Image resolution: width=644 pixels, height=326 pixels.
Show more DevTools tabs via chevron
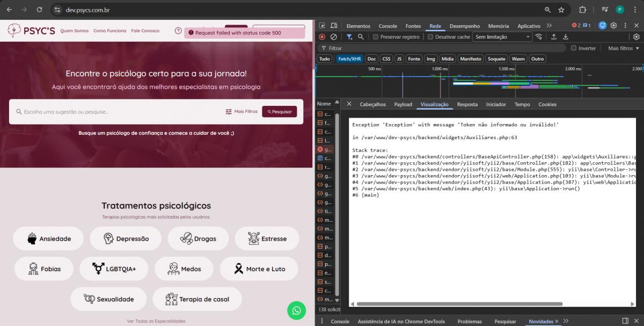(549, 26)
